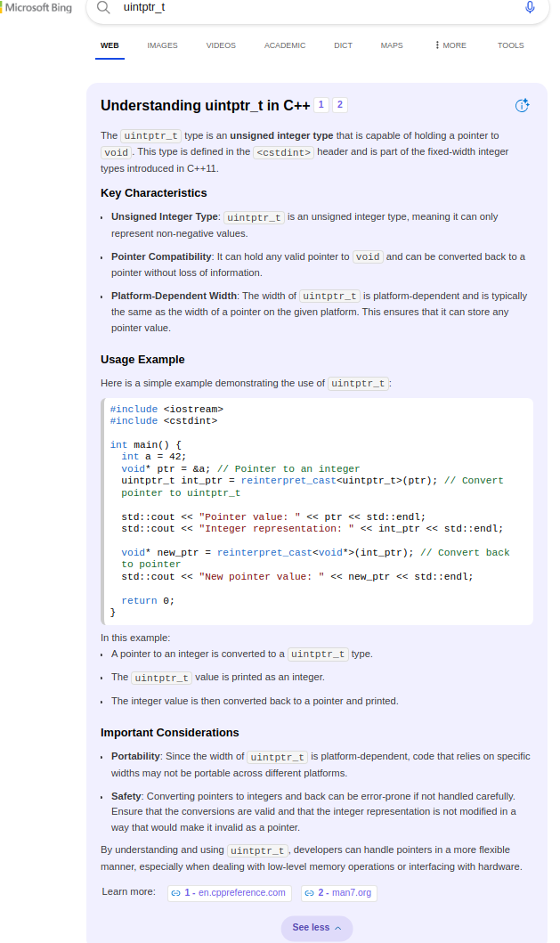This screenshot has width=560, height=943.
Task: Click the 'return 0;' code line
Action: point(148,600)
